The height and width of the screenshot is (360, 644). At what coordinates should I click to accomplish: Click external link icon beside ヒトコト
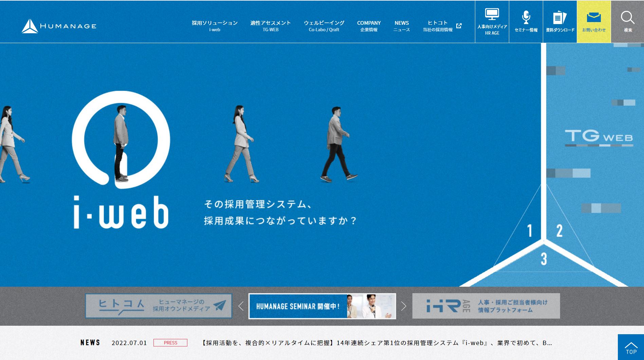point(459,26)
